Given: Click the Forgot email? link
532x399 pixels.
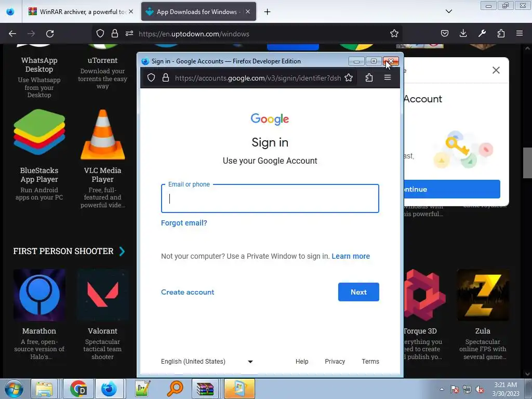Looking at the screenshot, I should [x=184, y=223].
